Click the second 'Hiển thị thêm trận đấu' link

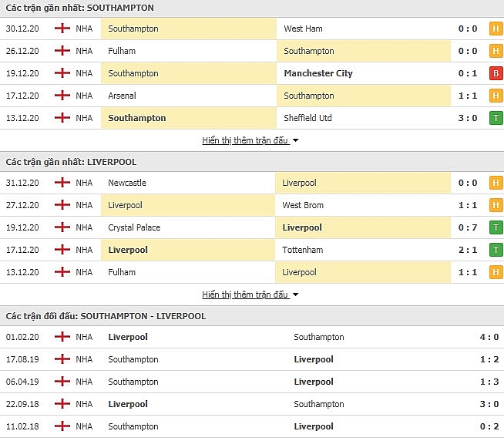click(x=245, y=295)
